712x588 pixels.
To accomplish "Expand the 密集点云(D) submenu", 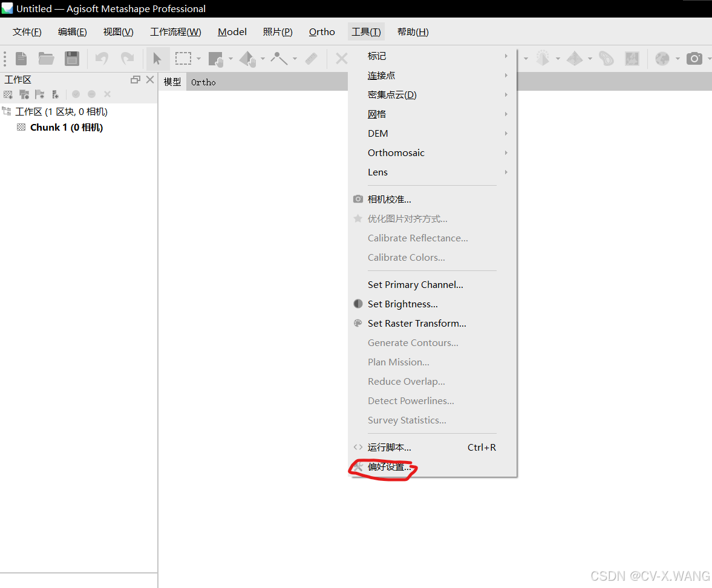I will pyautogui.click(x=433, y=95).
